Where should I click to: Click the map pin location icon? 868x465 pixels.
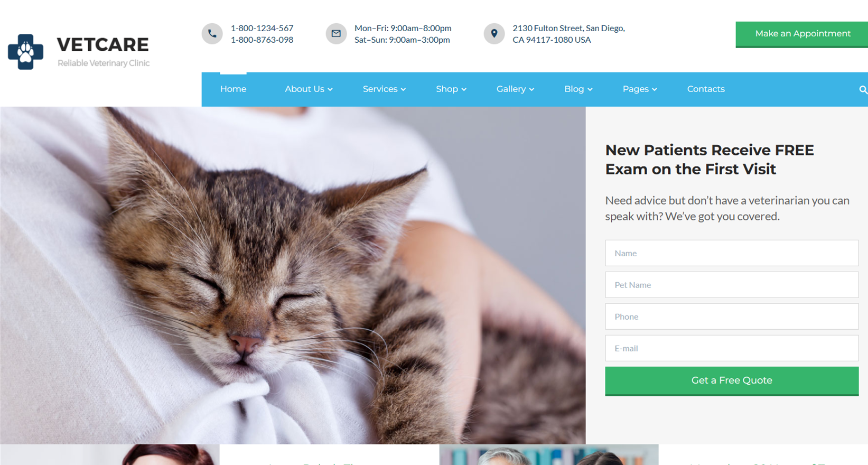pos(494,34)
